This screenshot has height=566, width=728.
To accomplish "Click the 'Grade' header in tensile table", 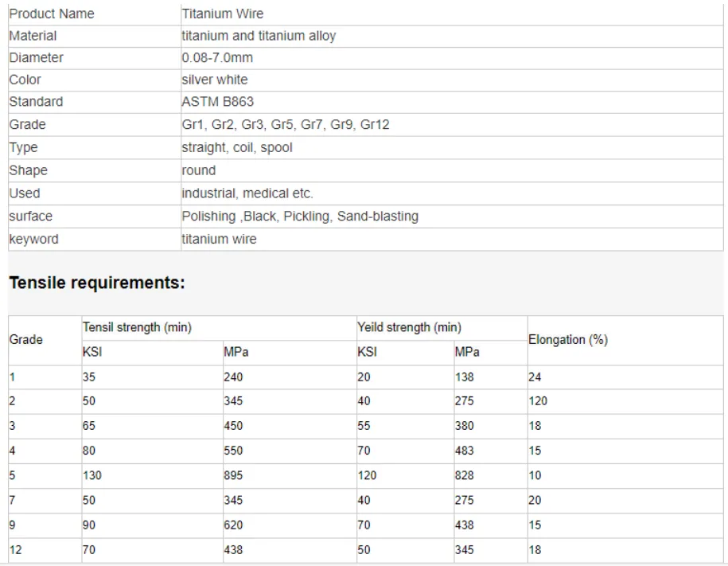I will pyautogui.click(x=25, y=340).
